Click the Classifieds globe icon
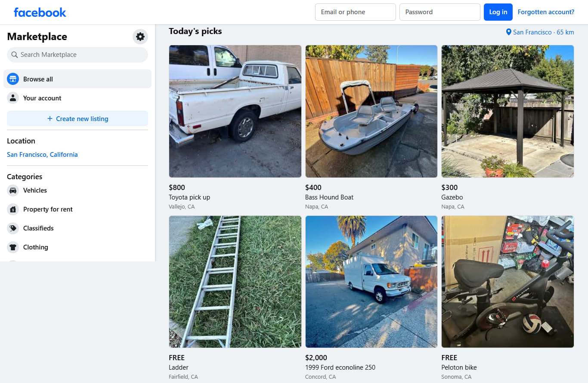This screenshot has height=383, width=588. (13, 228)
